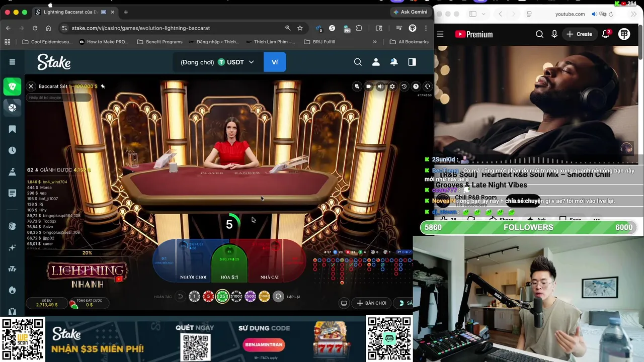Screen dimensions: 644x362
Task: Select the red 5 chip
Action: pos(208,297)
